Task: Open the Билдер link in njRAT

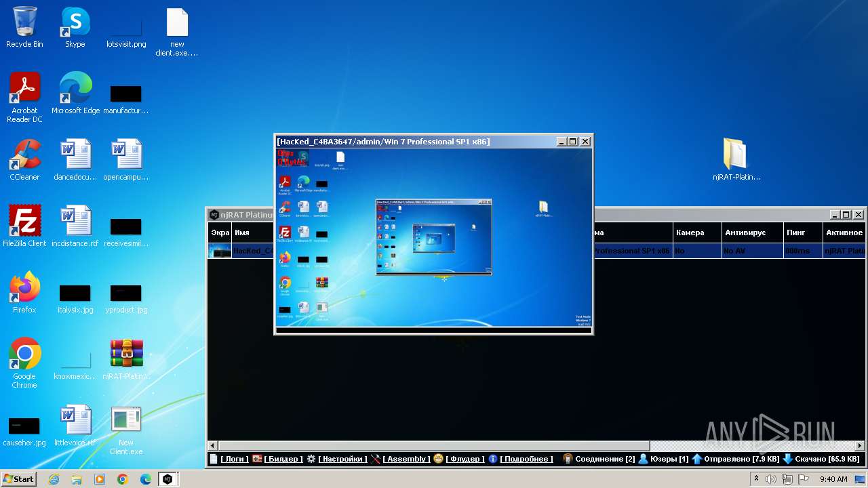Action: pos(283,459)
